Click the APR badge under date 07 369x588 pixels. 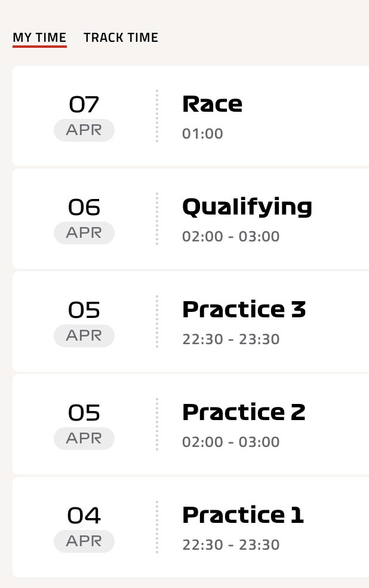pyautogui.click(x=84, y=130)
